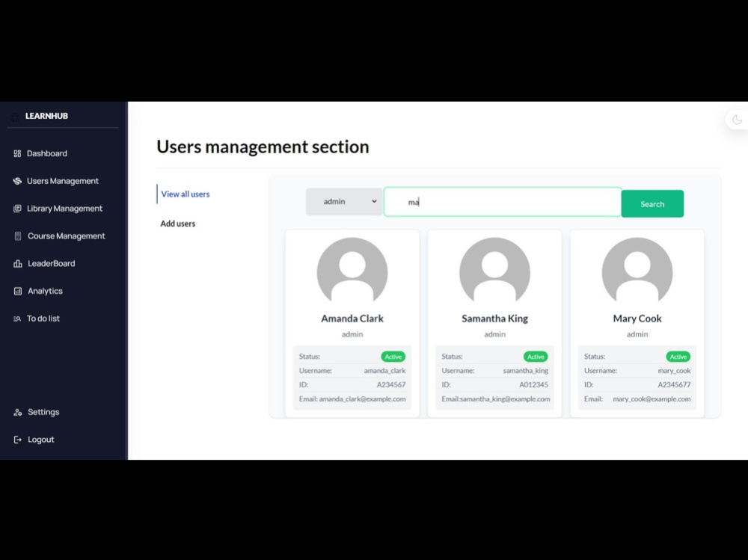Click the LEARNHUB logo icon
The height and width of the screenshot is (560, 748).
(x=15, y=117)
